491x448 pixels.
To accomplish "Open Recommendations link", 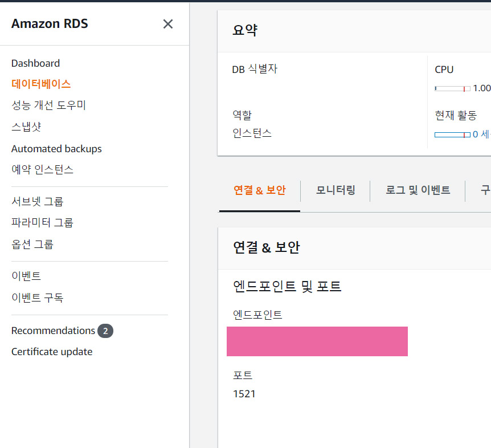I will click(x=53, y=331).
